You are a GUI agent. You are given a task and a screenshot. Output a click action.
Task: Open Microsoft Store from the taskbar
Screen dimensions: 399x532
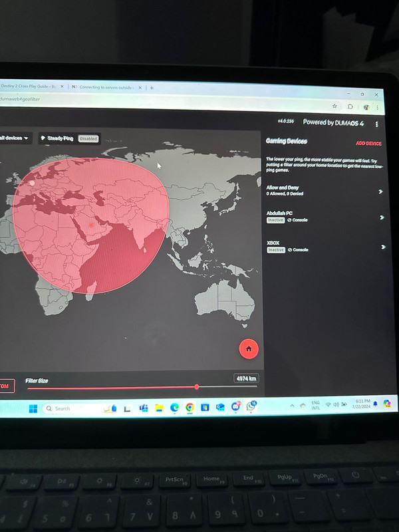point(205,407)
